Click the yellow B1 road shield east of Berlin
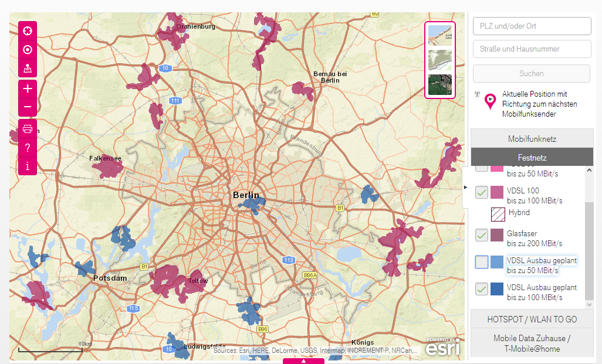This screenshot has height=364, width=602. click(340, 208)
